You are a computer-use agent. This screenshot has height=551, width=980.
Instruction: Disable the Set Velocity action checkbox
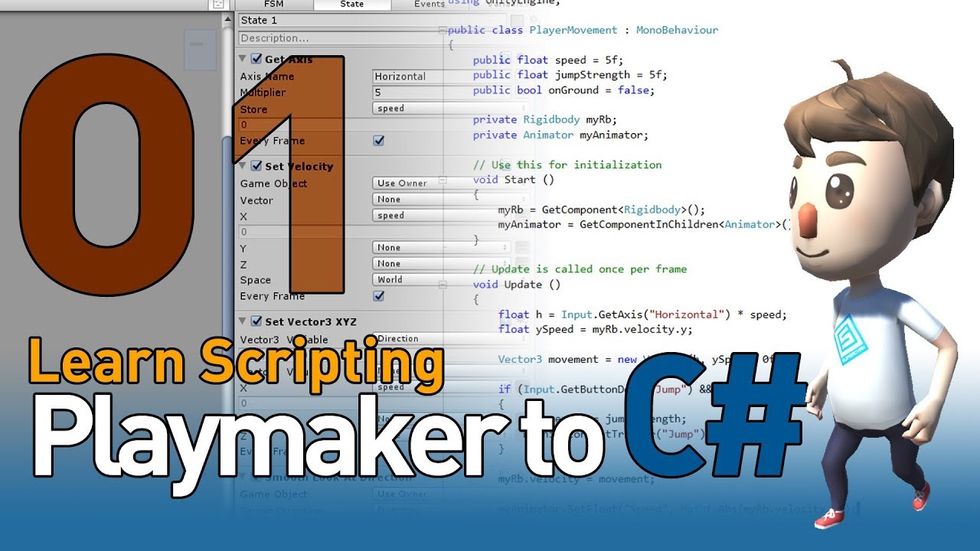coord(256,166)
